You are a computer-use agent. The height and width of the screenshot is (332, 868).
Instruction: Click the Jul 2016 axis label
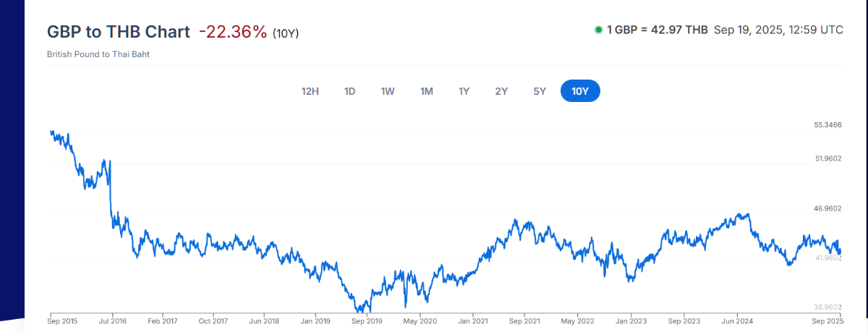pyautogui.click(x=114, y=320)
